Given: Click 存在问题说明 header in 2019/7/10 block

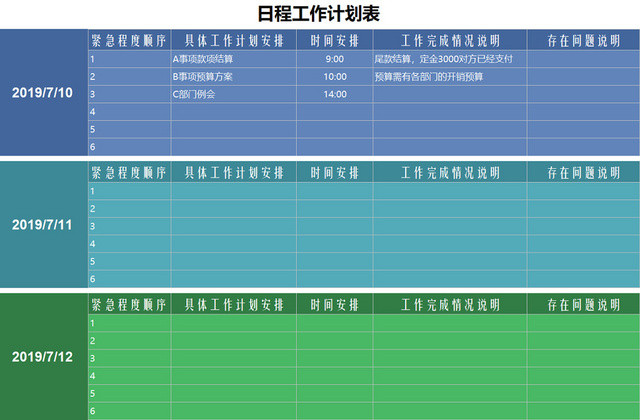Looking at the screenshot, I should click(583, 40).
